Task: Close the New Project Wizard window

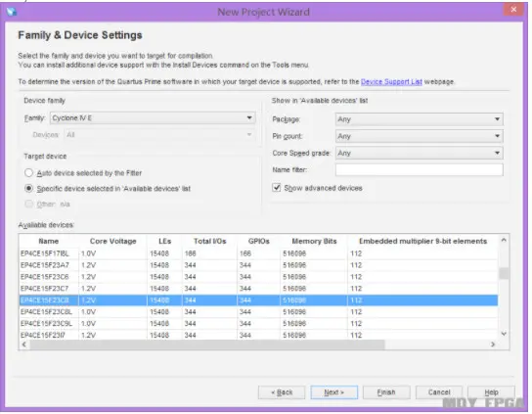Action: [513, 10]
